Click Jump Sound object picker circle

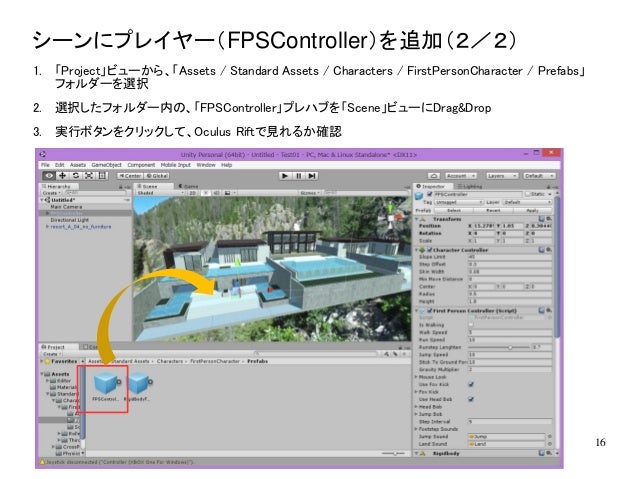(549, 437)
